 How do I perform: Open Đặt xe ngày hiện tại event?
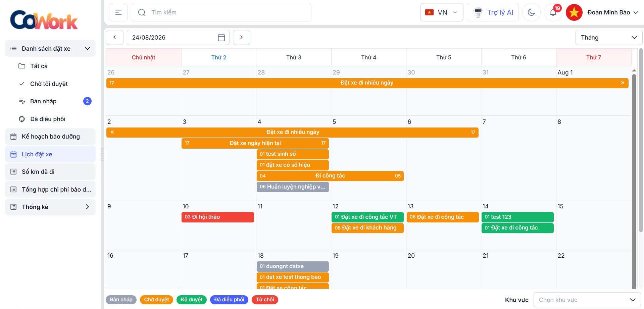point(255,143)
